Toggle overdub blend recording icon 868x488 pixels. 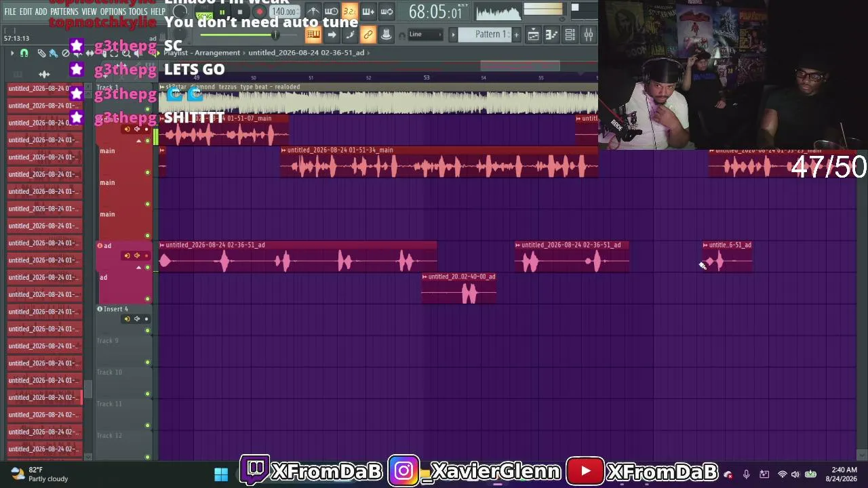368,12
